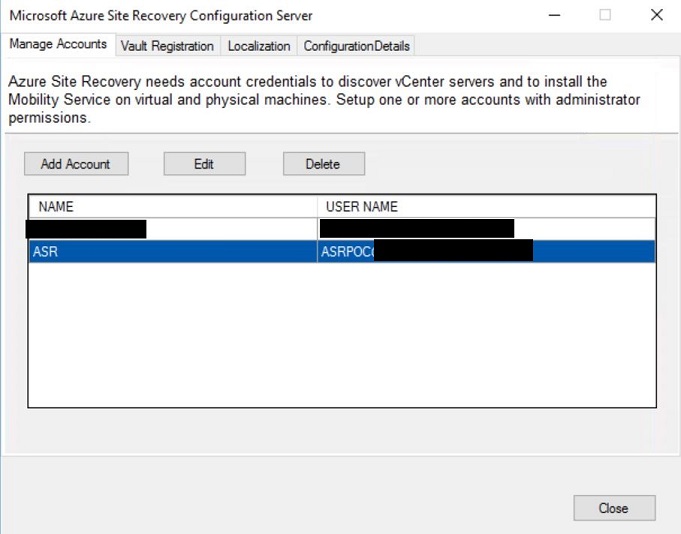Image resolution: width=681 pixels, height=534 pixels.
Task: Close the window with the X icon
Action: click(657, 15)
